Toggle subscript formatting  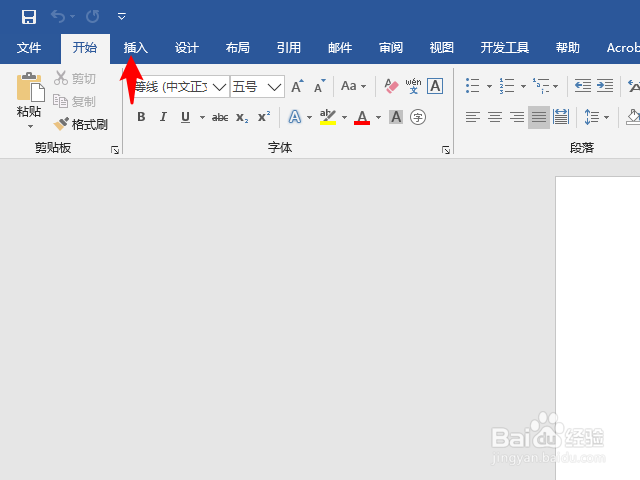click(242, 118)
